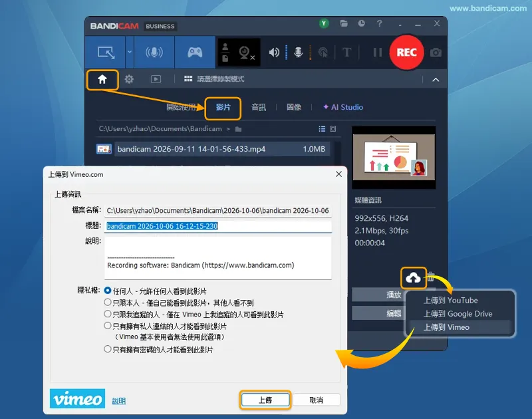Open the output folder icon in title bar

point(344,23)
